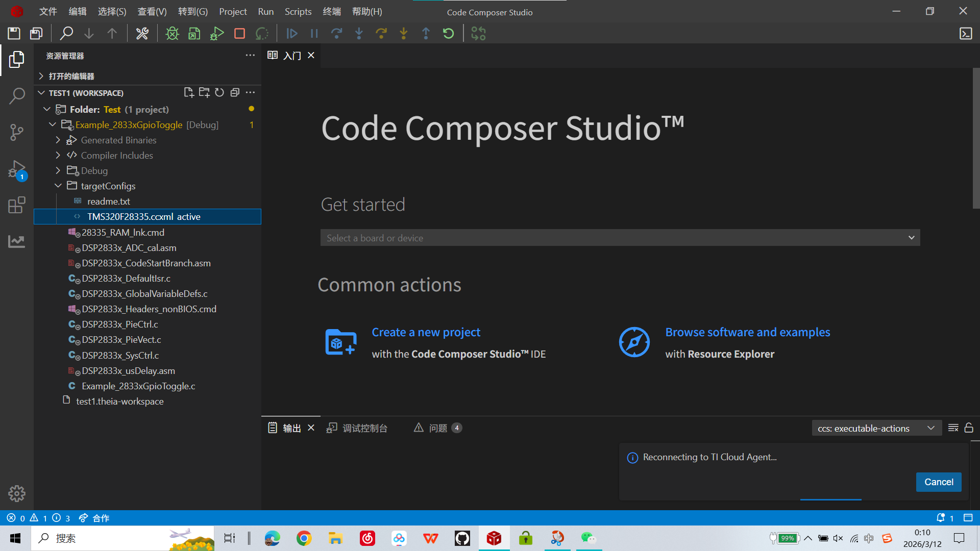Click the New File icon in workspace header
This screenshot has width=980, height=551.
(x=188, y=92)
